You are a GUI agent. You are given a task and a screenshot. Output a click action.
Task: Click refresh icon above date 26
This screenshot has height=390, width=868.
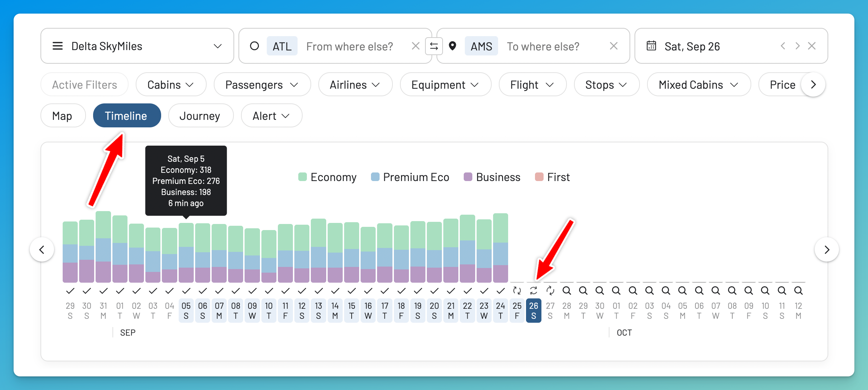click(x=534, y=291)
